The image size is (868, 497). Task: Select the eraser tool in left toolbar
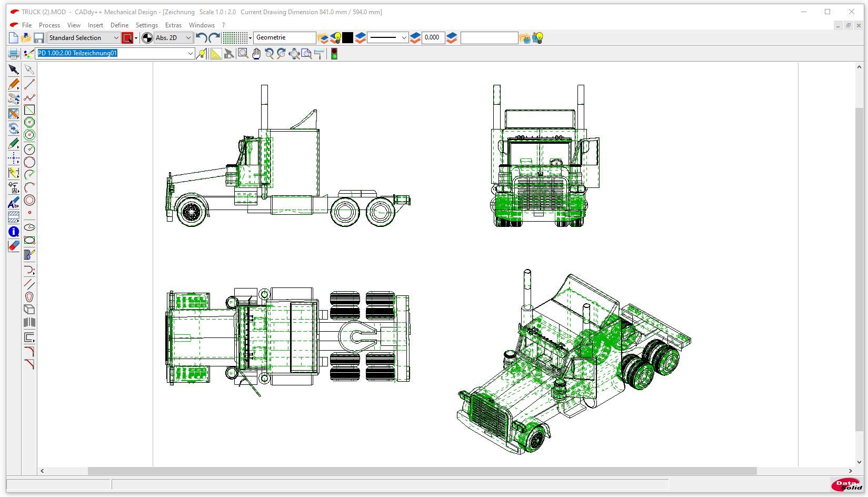(14, 246)
